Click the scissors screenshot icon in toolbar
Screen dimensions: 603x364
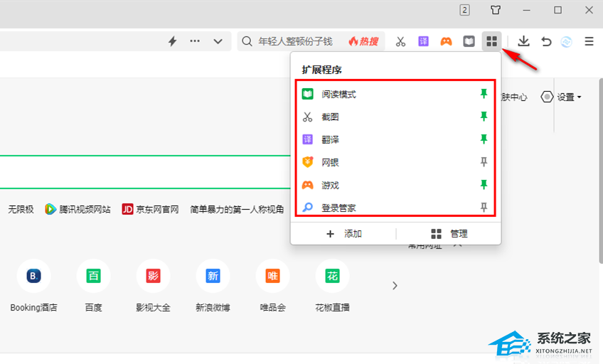(x=400, y=41)
